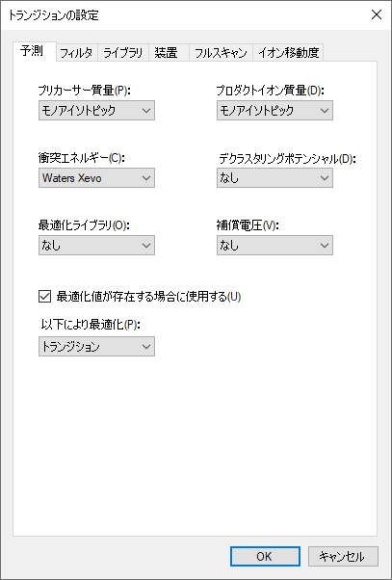Open the ライブラリ tab
The width and height of the screenshot is (392, 580).
123,53
